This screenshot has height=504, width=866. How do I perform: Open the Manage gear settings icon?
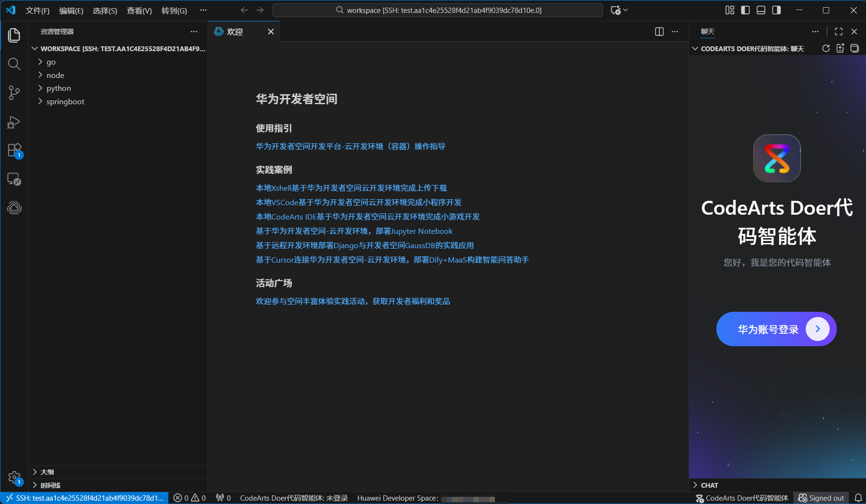[14, 477]
